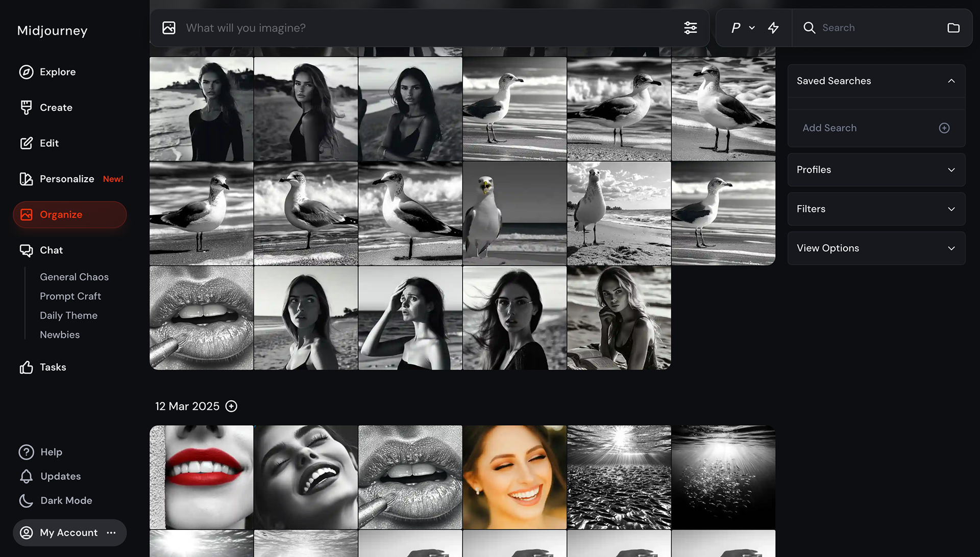
Task: Open the Edit page
Action: 50,143
